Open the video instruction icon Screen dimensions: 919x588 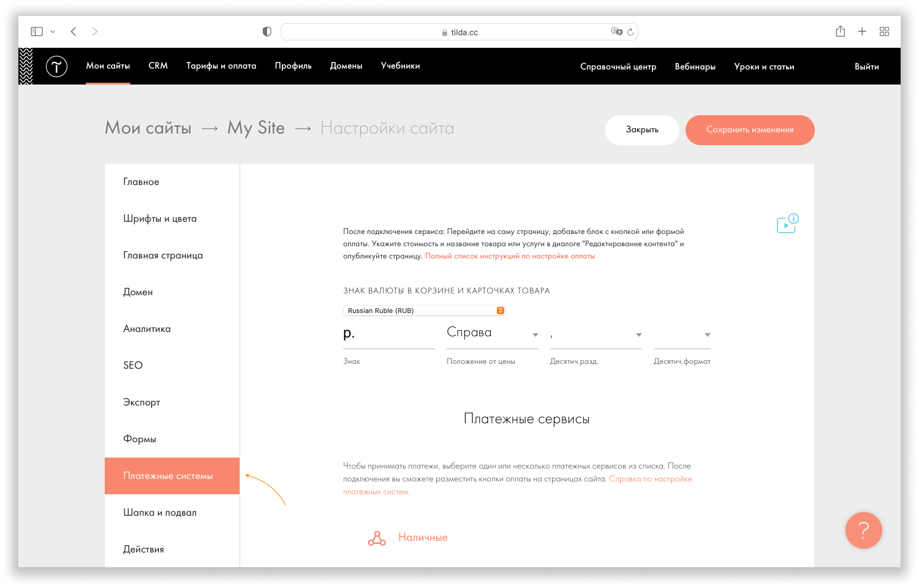click(x=787, y=224)
